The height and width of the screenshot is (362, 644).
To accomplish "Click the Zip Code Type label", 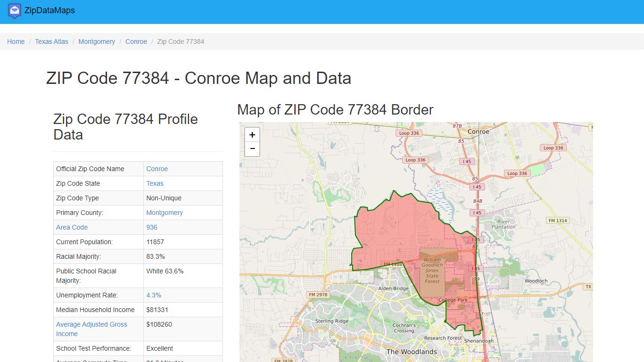I will (x=77, y=198).
